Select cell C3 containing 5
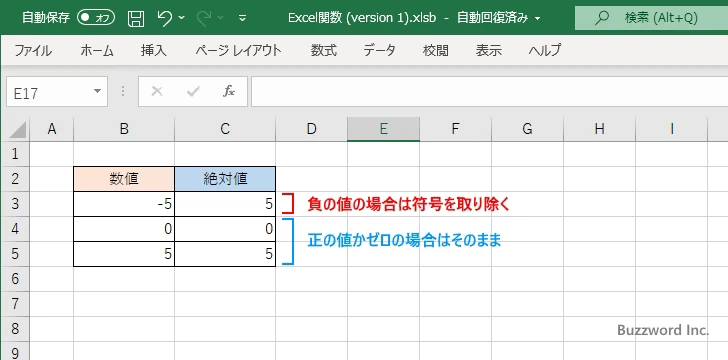The image size is (728, 360). tap(225, 204)
